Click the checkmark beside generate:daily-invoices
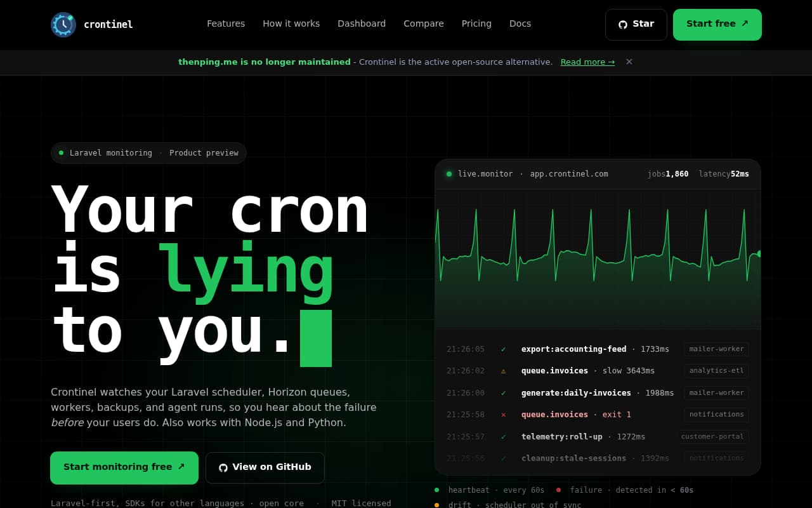The height and width of the screenshot is (508, 812). tap(504, 393)
